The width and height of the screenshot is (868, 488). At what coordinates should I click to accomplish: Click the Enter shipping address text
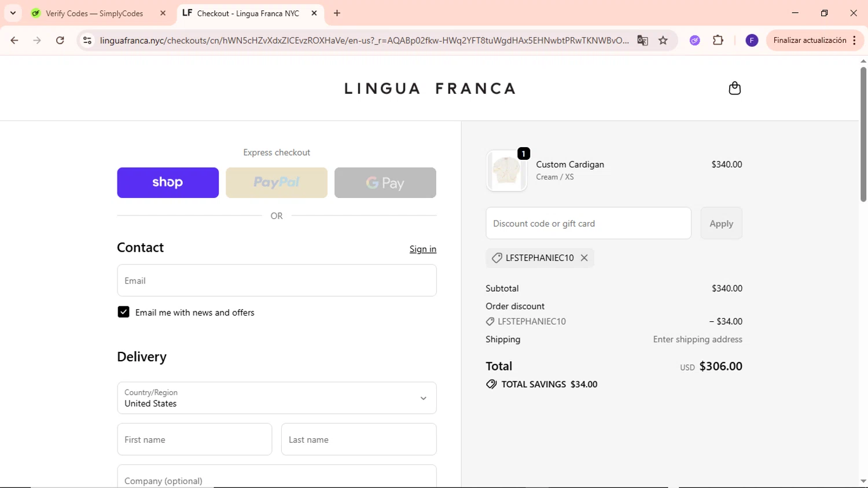pyautogui.click(x=697, y=340)
